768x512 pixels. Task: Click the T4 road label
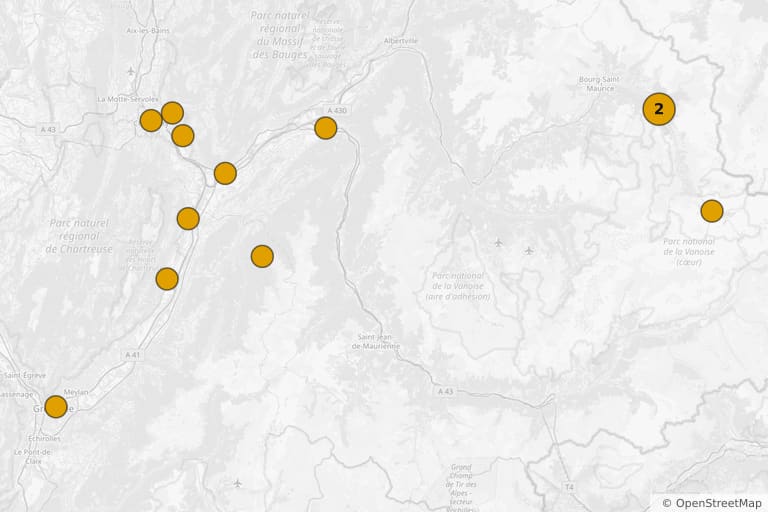(x=569, y=487)
